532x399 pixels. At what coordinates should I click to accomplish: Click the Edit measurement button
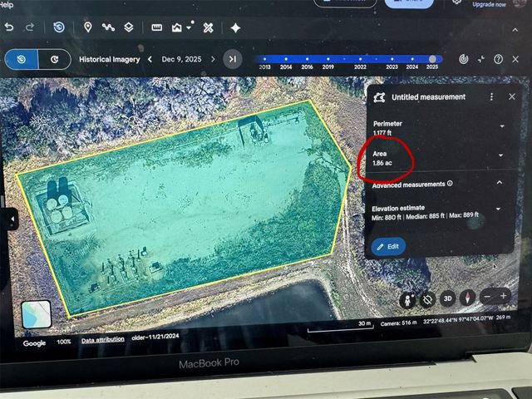point(388,247)
